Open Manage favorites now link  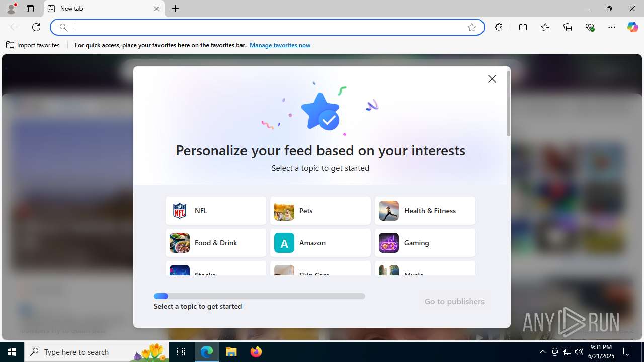pos(280,45)
